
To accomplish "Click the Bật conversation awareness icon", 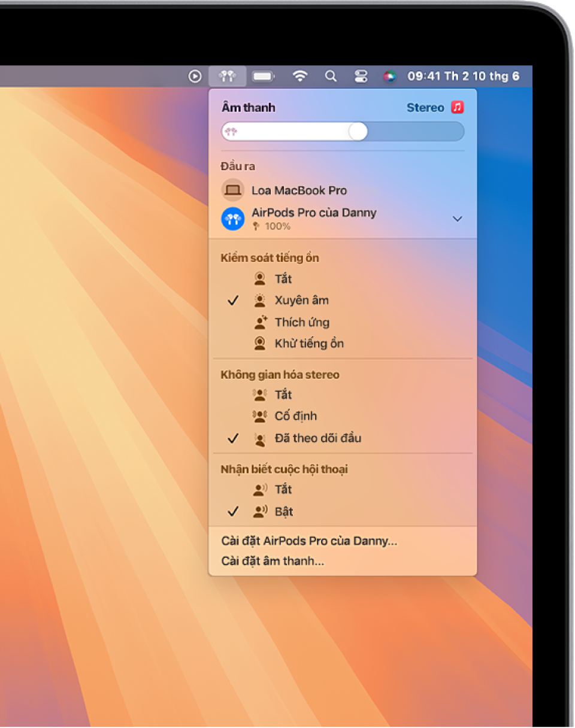I will pos(260,512).
